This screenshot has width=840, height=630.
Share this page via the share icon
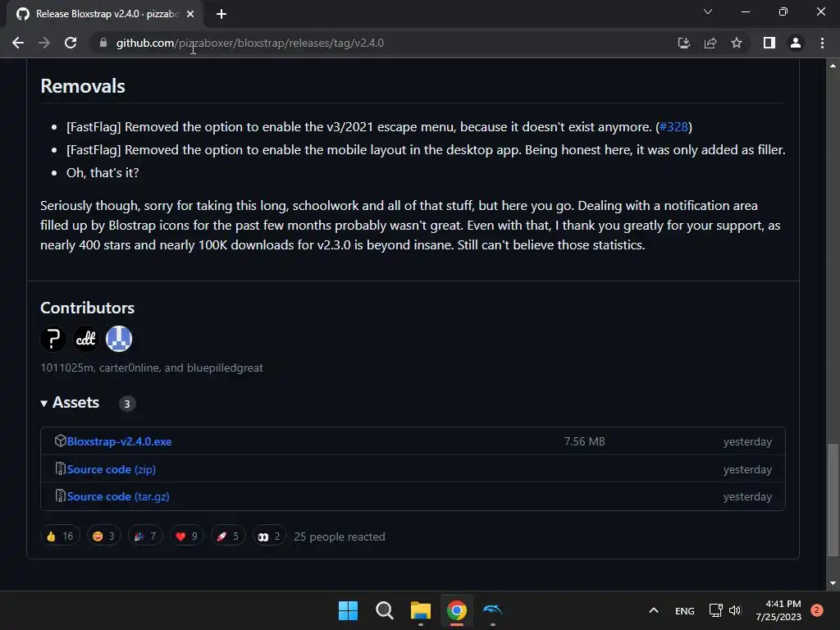pos(710,43)
